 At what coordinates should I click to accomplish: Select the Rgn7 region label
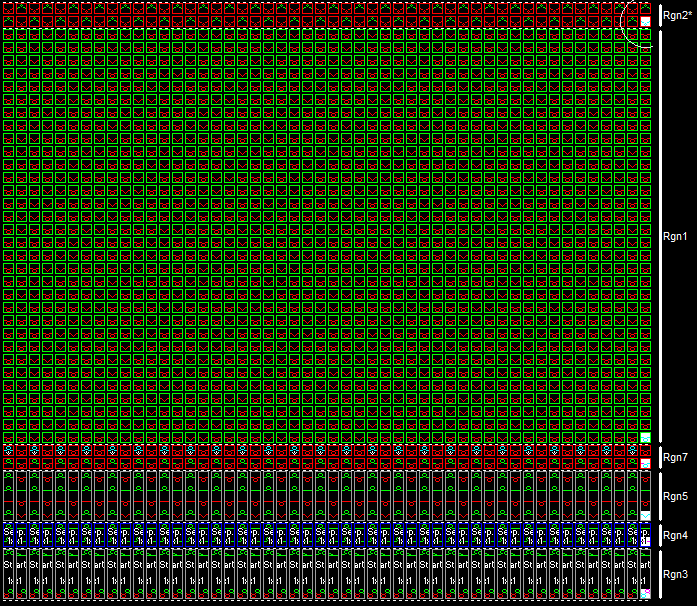tap(675, 458)
